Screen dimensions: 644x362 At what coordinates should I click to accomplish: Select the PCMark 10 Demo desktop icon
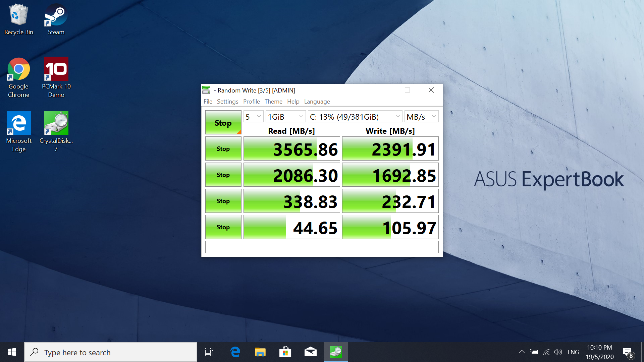[56, 78]
